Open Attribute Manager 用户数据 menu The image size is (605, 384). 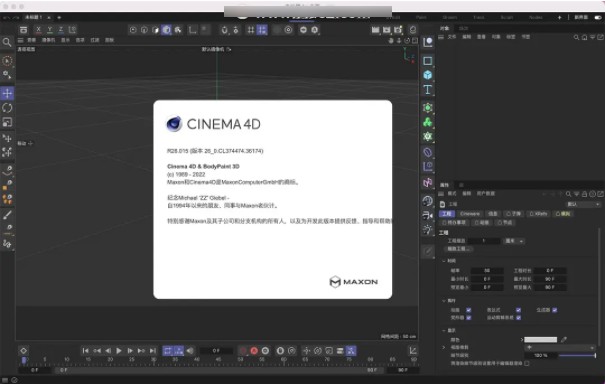[486, 194]
